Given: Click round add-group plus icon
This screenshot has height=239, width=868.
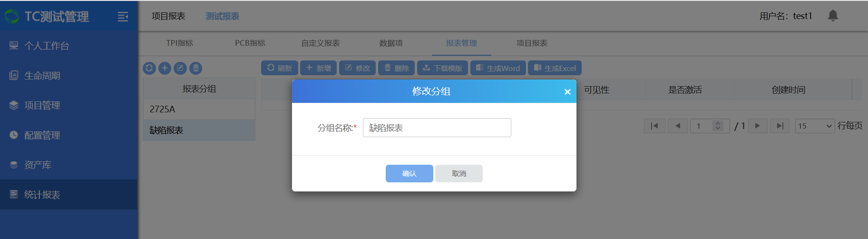Looking at the screenshot, I should (165, 68).
